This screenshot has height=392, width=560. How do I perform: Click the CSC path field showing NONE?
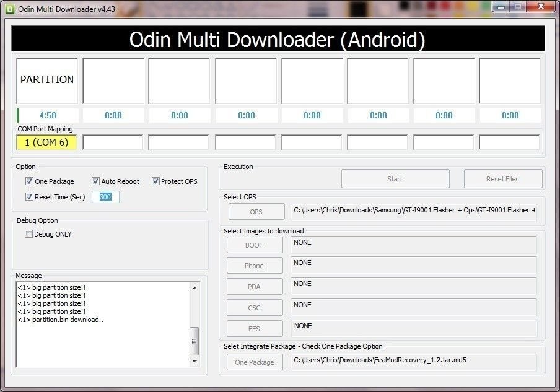pos(414,307)
